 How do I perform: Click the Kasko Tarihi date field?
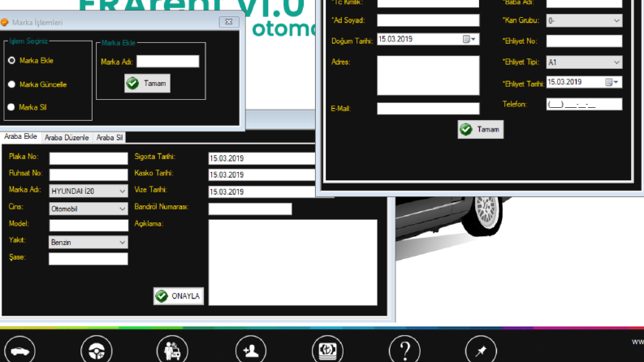click(x=262, y=175)
